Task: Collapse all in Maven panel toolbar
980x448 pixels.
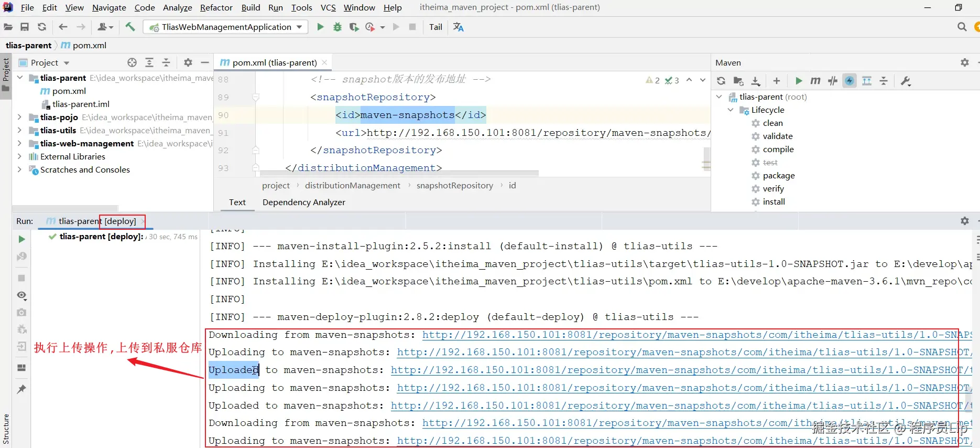Action: pyautogui.click(x=884, y=81)
